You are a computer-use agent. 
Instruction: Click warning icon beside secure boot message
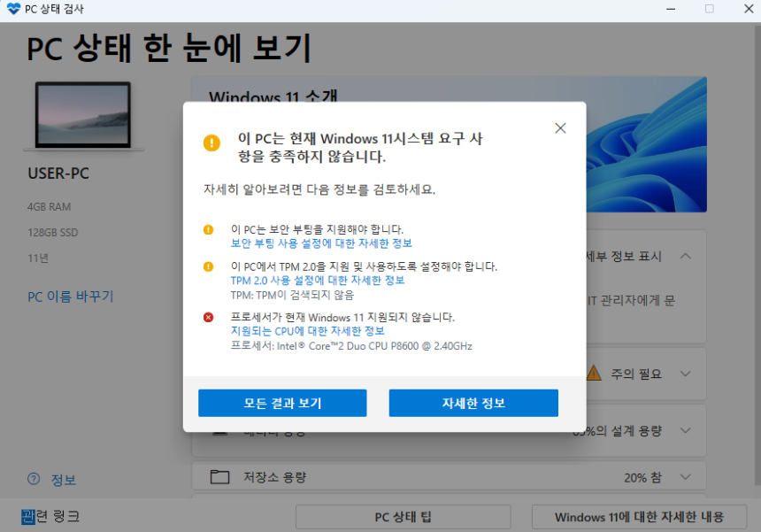click(x=208, y=229)
